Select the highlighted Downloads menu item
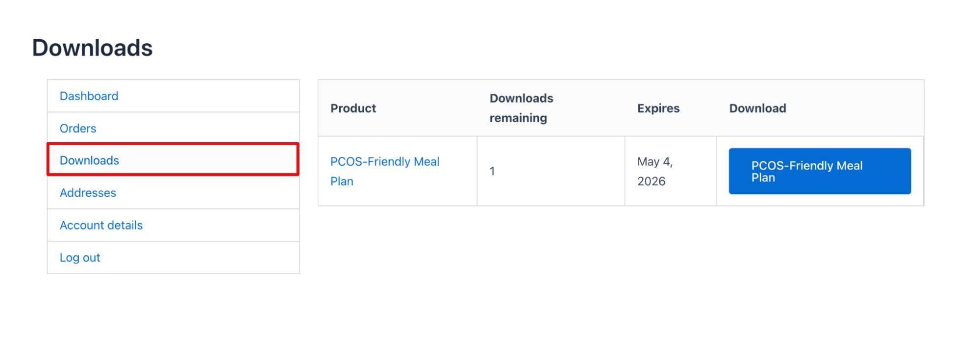Viewport: 980px width, 337px height. tap(89, 160)
